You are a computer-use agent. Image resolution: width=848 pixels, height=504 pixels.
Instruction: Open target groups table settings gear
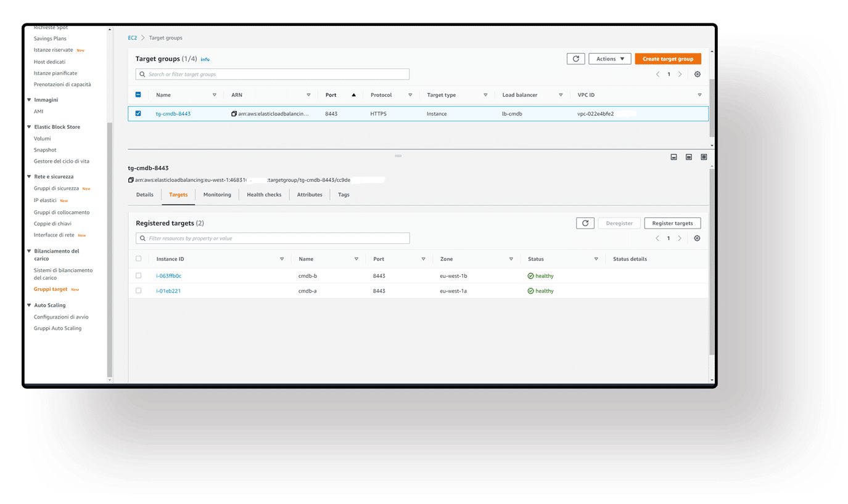click(697, 75)
